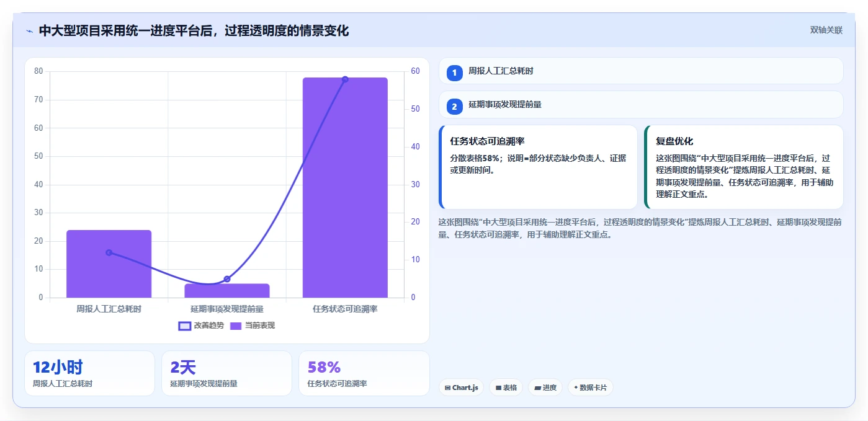Click the 复盘优化 card heading

pyautogui.click(x=674, y=141)
